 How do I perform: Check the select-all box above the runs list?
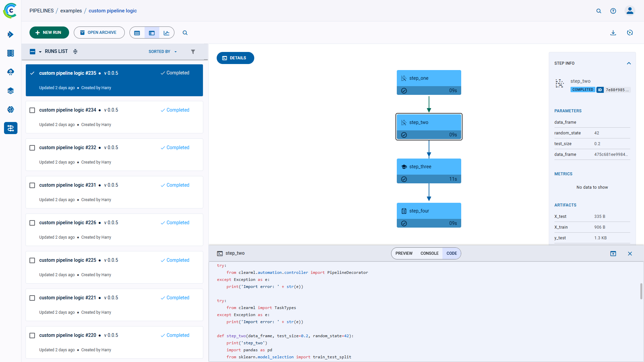tap(32, 51)
